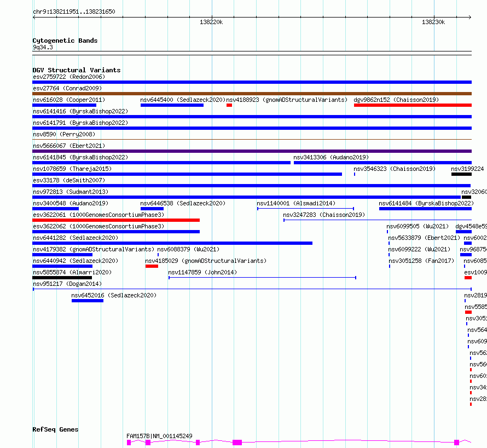
Task: Select the nsv1078659 (Thareja2015) label
Action: pos(72,169)
